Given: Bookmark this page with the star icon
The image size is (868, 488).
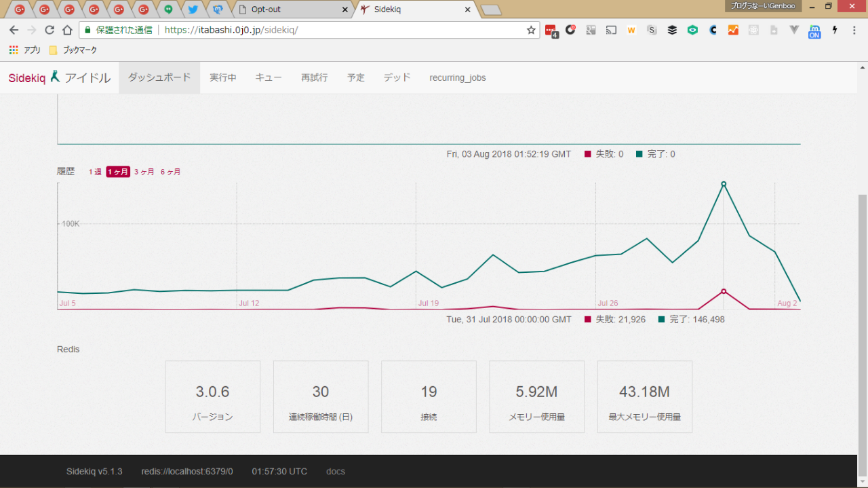Looking at the screenshot, I should (531, 30).
